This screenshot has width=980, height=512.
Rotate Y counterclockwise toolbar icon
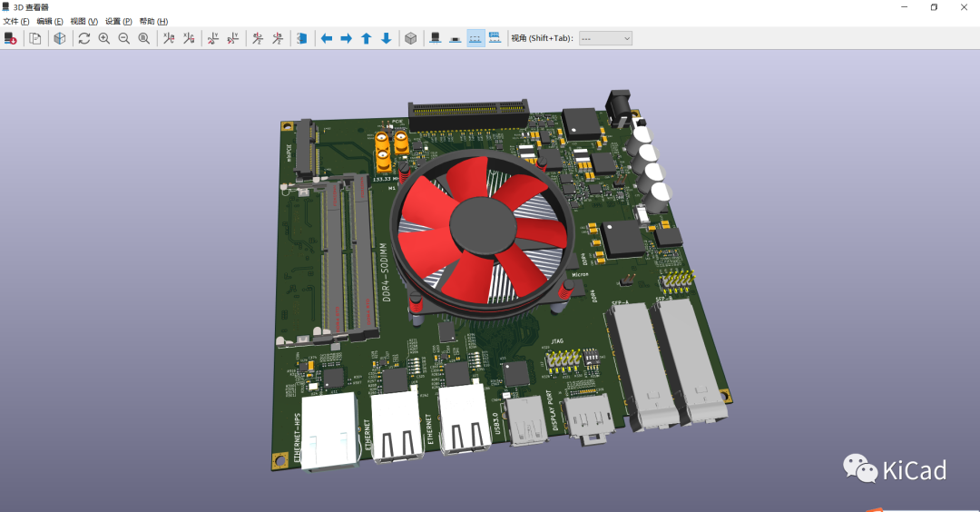tap(233, 38)
